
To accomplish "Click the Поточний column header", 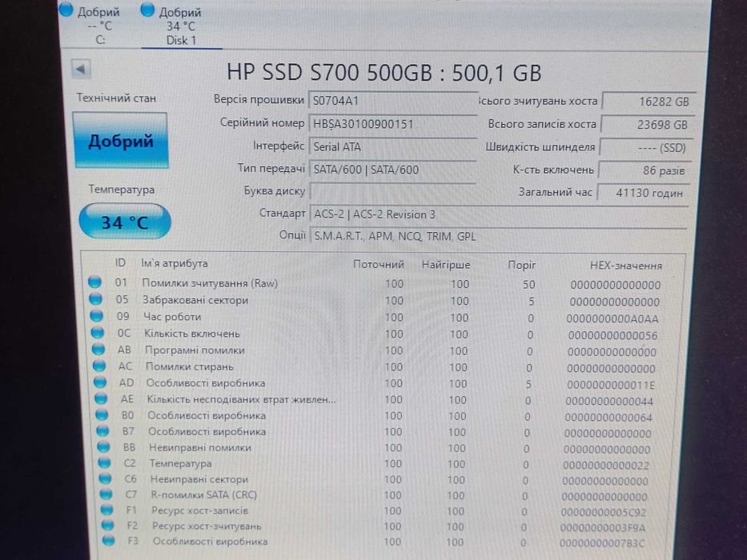I will pyautogui.click(x=379, y=264).
